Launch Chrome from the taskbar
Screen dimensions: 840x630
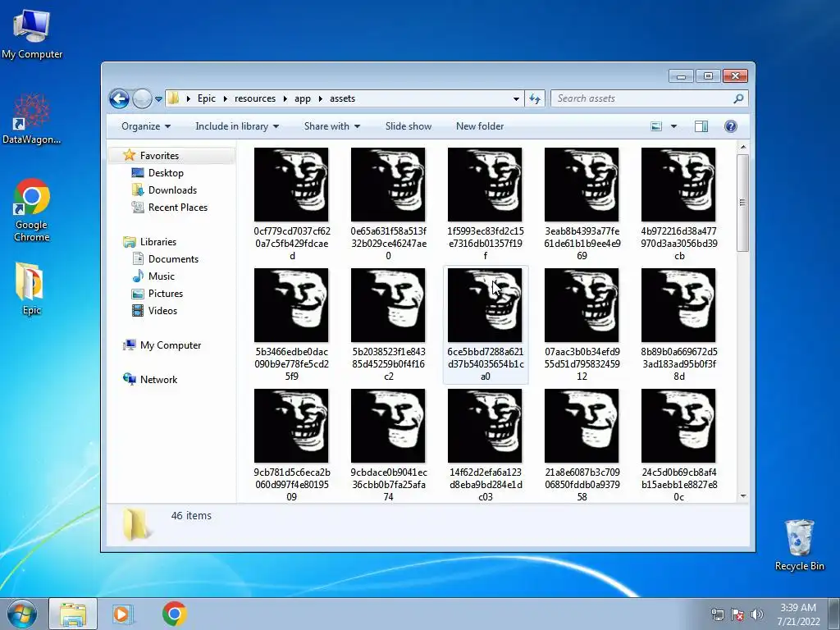tap(174, 614)
